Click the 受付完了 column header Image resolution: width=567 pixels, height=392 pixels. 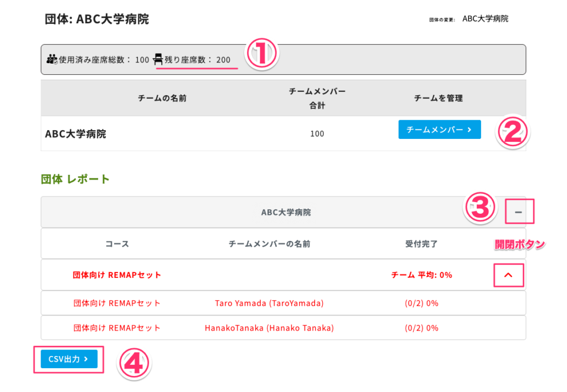[x=421, y=244]
